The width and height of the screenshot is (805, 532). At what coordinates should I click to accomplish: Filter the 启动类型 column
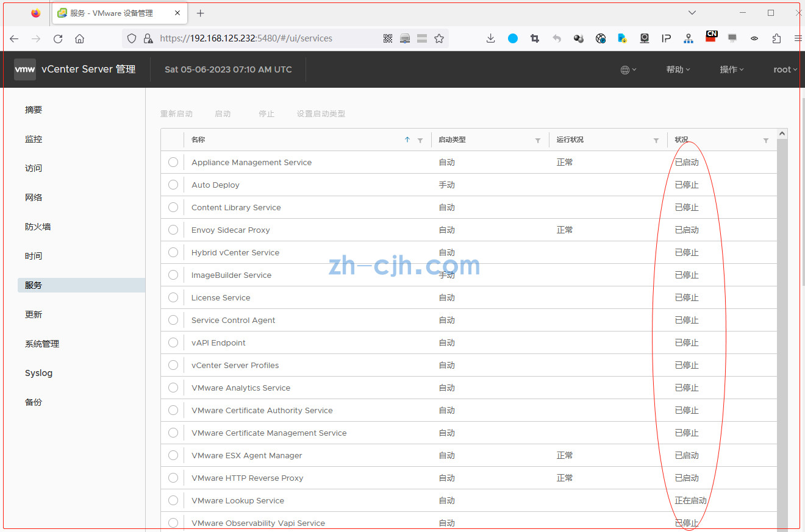coord(538,140)
